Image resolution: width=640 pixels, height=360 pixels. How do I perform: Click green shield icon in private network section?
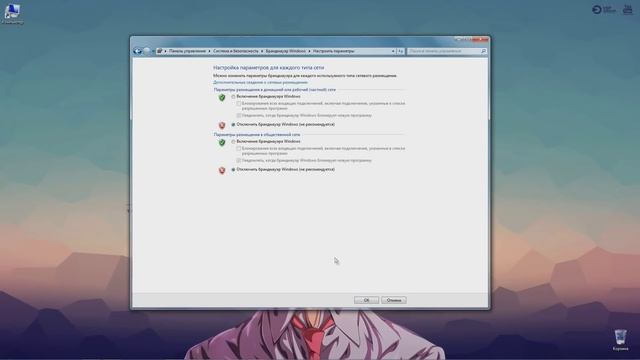tap(222, 98)
